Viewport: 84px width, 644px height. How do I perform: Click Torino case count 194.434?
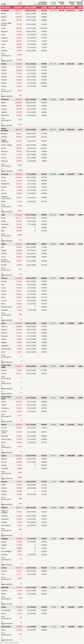(x=19, y=177)
